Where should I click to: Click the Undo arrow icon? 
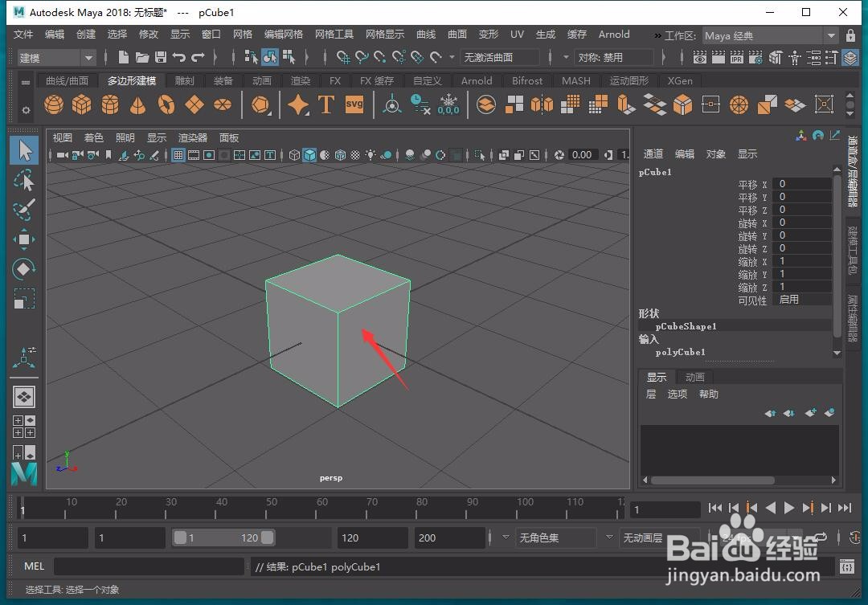[178, 57]
